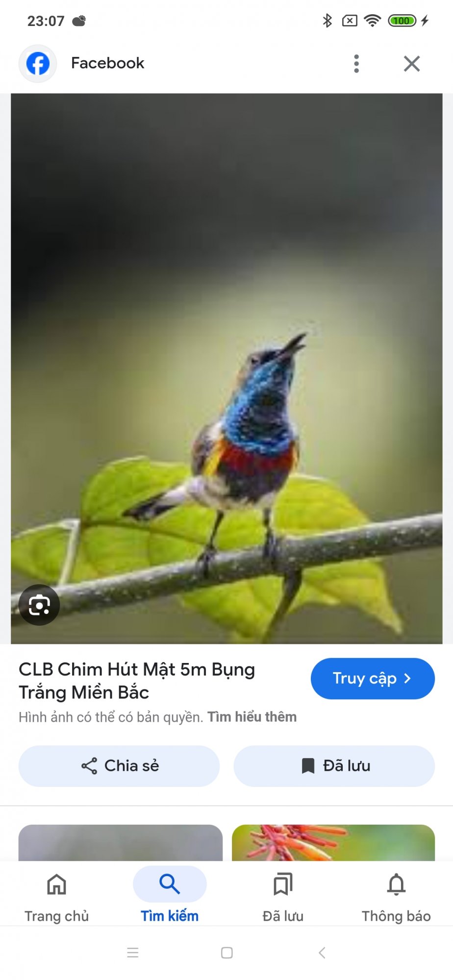
Task: Open the three-dot overflow menu
Action: [356, 64]
